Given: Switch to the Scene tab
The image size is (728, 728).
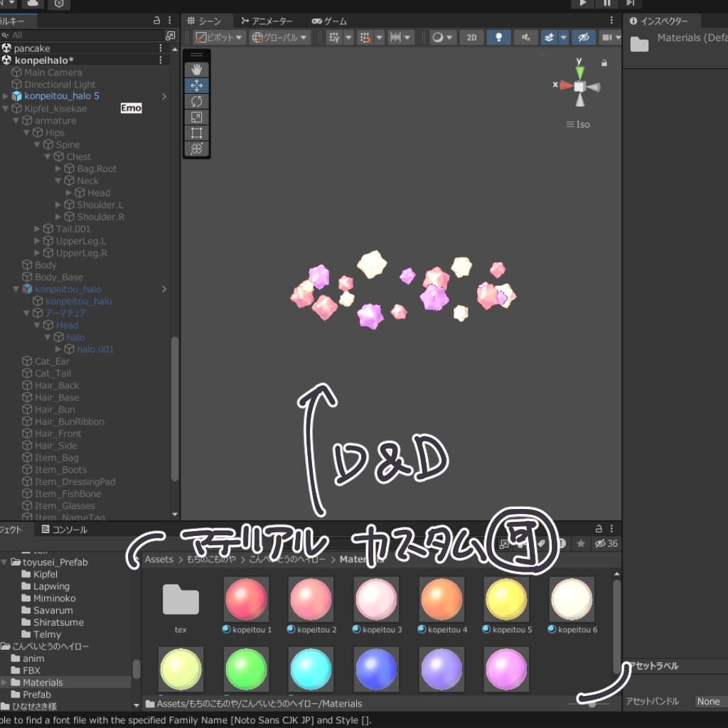Looking at the screenshot, I should tap(204, 21).
